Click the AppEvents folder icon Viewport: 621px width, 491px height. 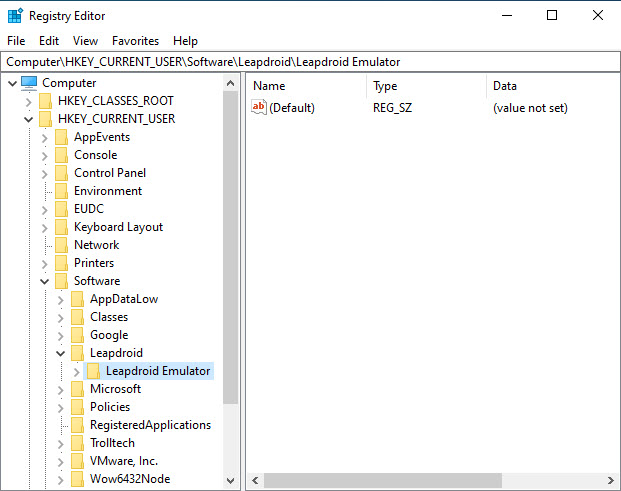[61, 137]
